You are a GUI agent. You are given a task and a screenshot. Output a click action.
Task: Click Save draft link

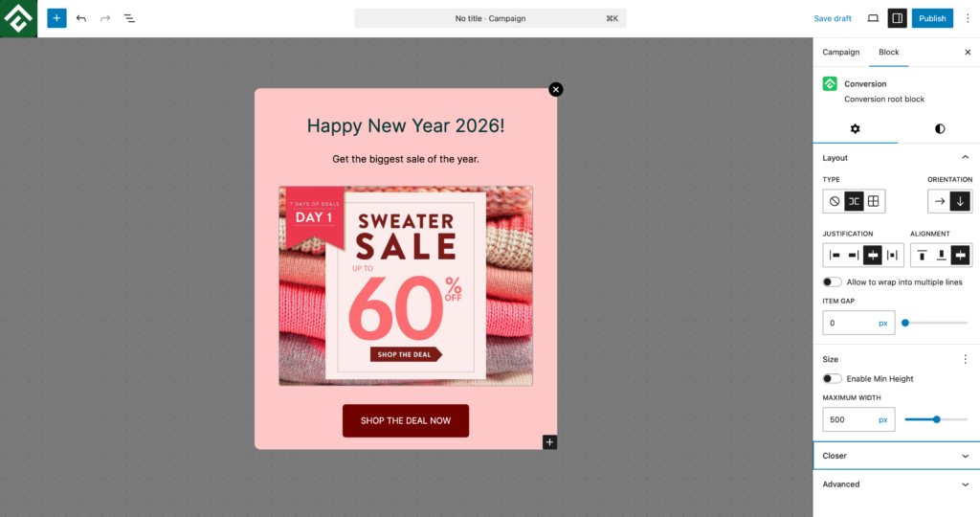[x=832, y=18]
